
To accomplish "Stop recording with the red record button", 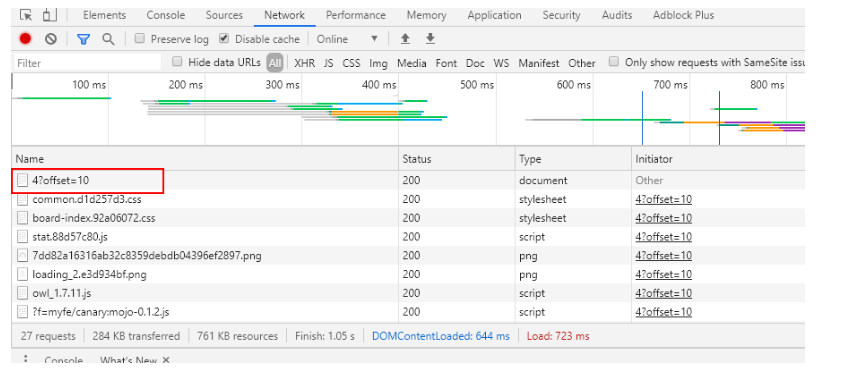I will coord(25,39).
